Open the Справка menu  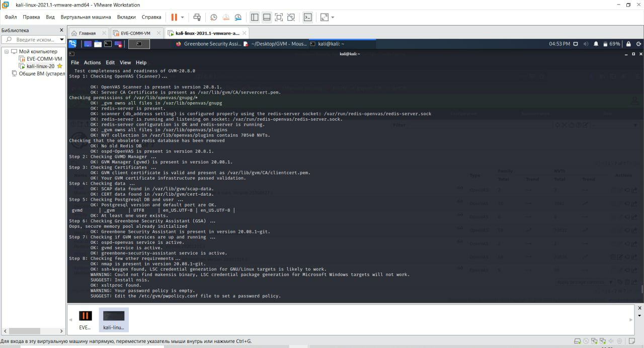click(x=151, y=17)
